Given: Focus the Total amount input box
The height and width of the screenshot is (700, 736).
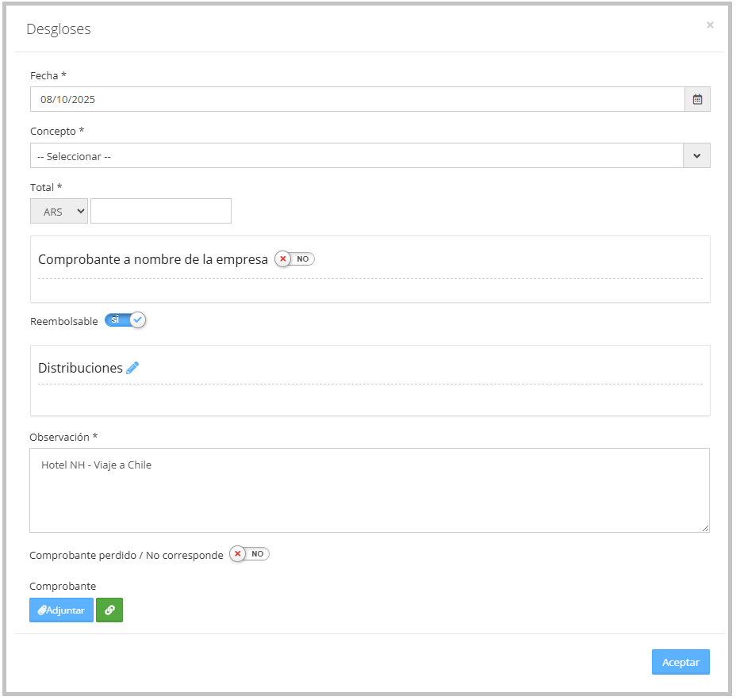Looking at the screenshot, I should 161,212.
